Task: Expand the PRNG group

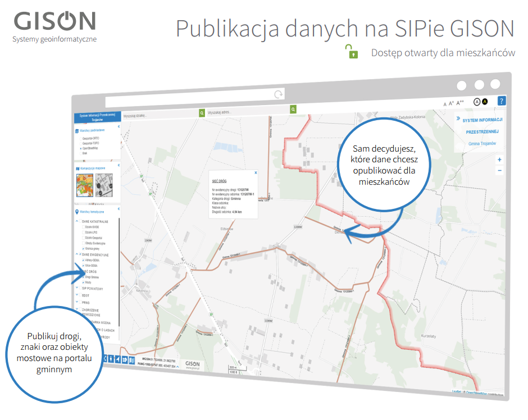Action: tap(77, 302)
